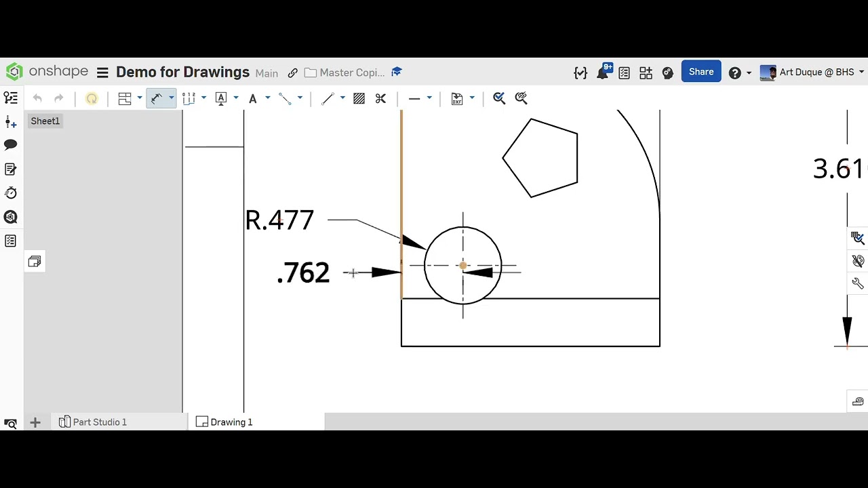Copy the document link via chain icon

point(292,73)
